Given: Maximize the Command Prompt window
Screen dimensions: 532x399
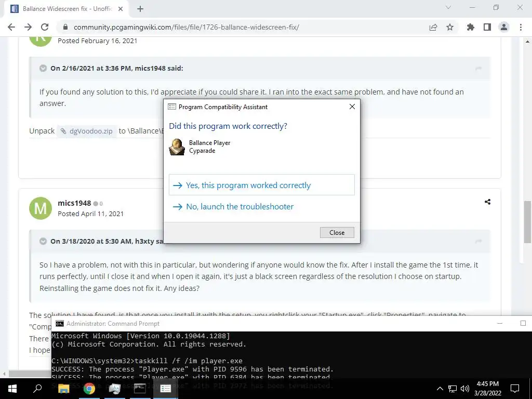Looking at the screenshot, I should pyautogui.click(x=523, y=323).
